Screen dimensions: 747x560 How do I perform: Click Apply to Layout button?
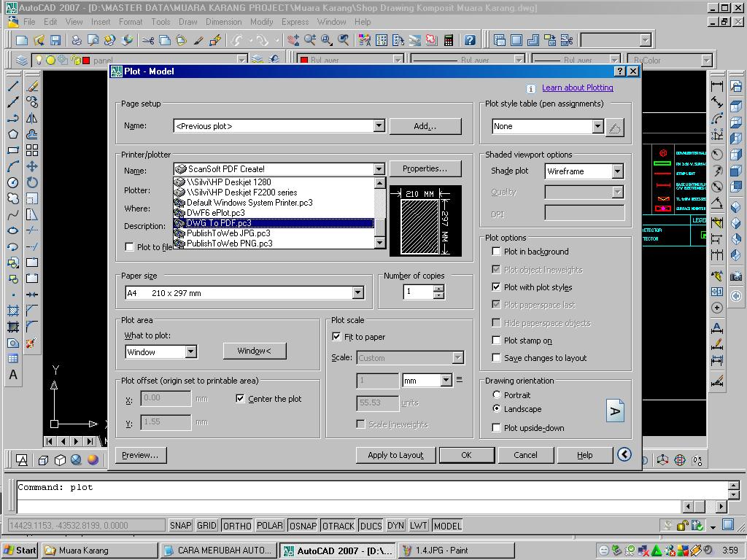click(x=395, y=455)
